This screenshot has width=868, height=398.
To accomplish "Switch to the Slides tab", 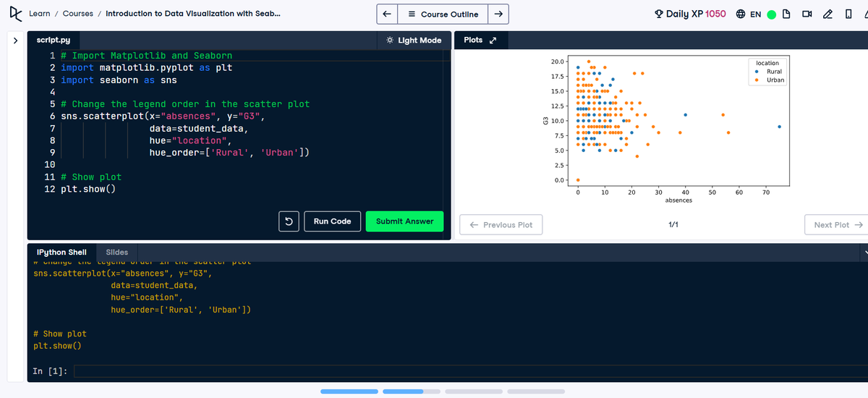I will point(117,253).
